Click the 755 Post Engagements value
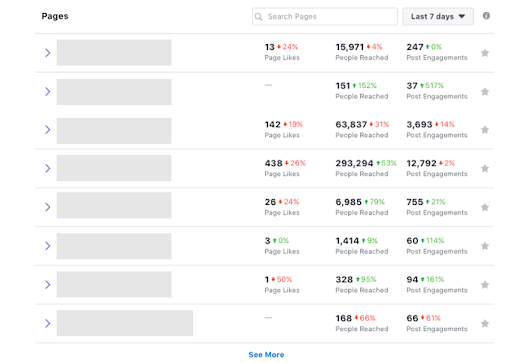This screenshot has height=363, width=512. click(x=415, y=202)
